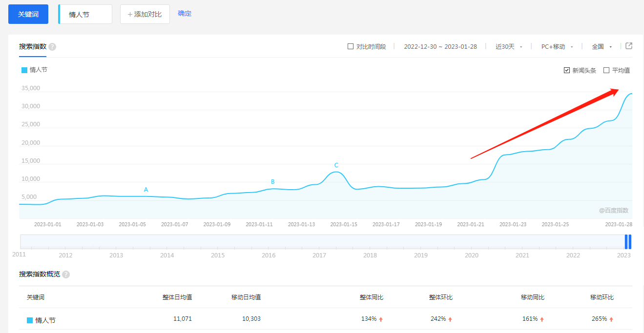Enable the 对比时间段 checkbox
Image resolution: width=644 pixels, height=333 pixels.
[350, 47]
